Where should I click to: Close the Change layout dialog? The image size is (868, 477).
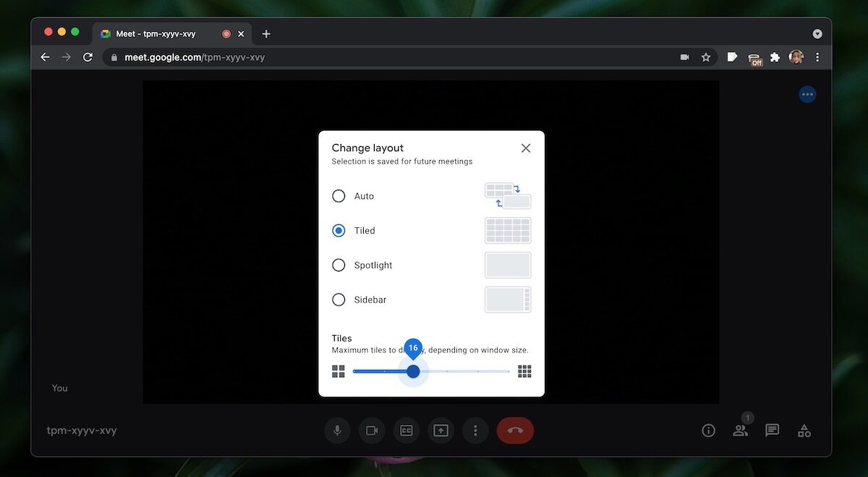coord(525,148)
